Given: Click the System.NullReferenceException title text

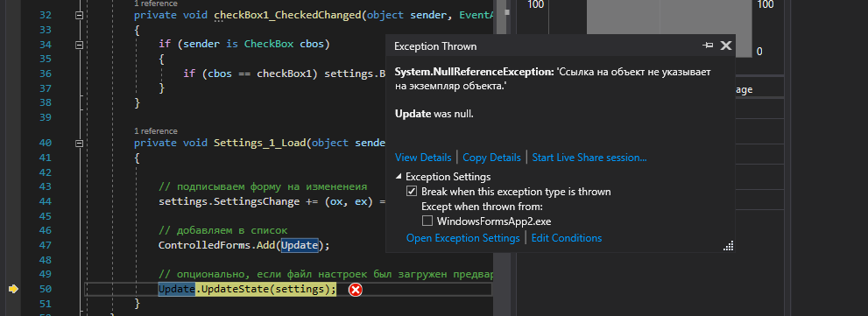Looking at the screenshot, I should [473, 73].
